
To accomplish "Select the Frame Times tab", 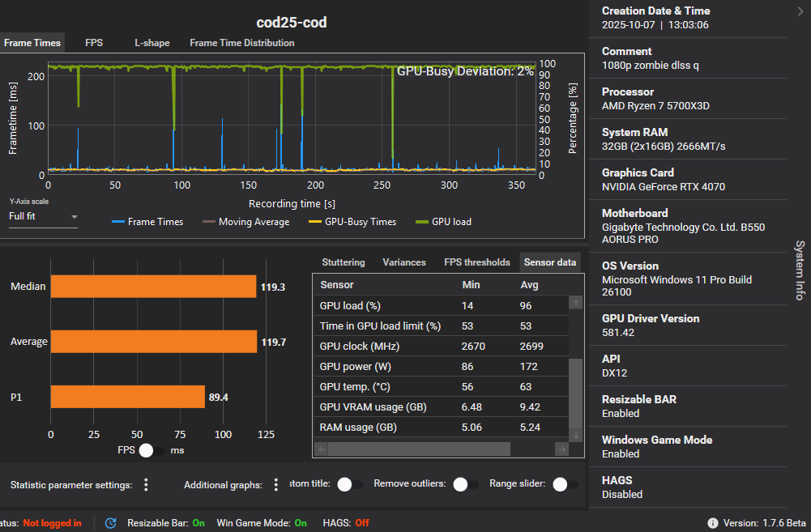I will pyautogui.click(x=32, y=43).
